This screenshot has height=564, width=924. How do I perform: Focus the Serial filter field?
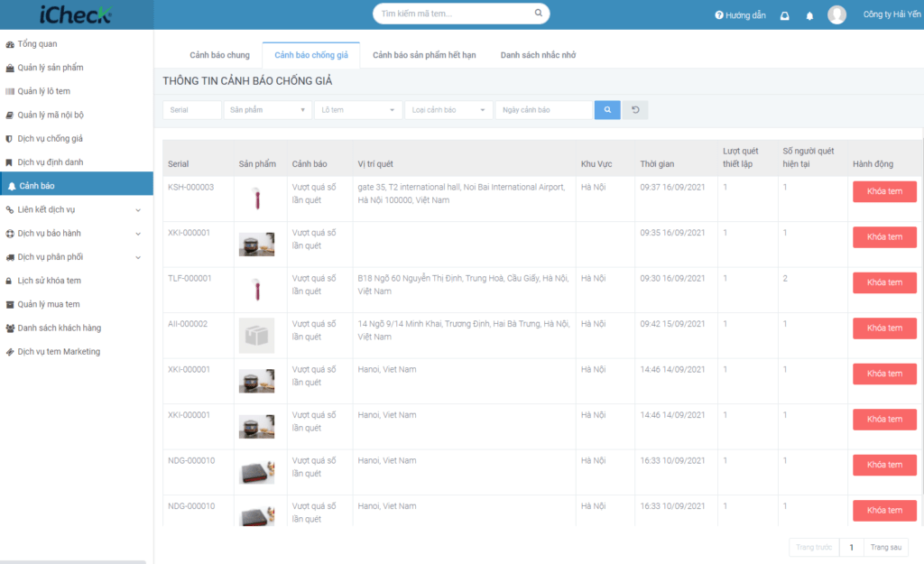coord(192,109)
